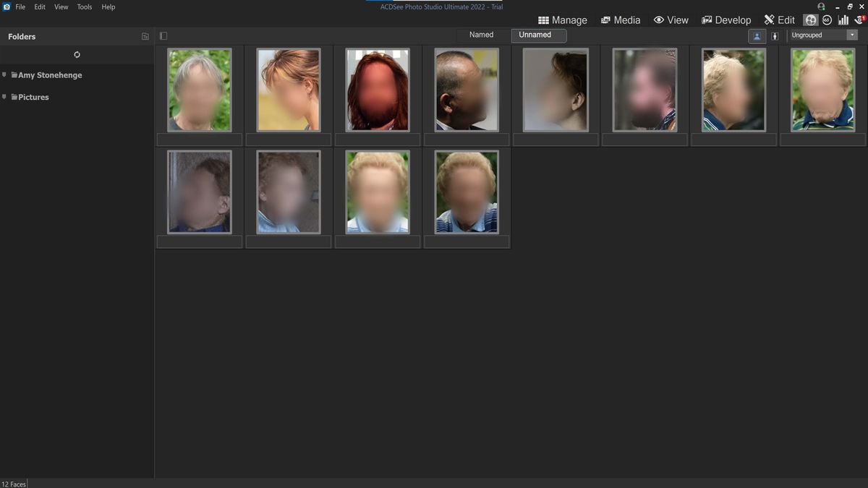
Task: Expand the Amy Stonehenge folder
Action: click(4, 75)
